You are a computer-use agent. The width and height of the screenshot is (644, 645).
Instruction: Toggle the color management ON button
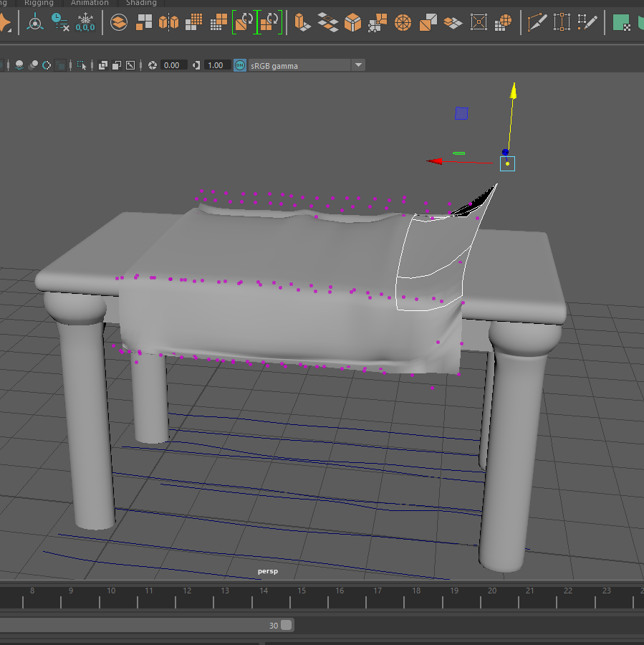[x=239, y=65]
